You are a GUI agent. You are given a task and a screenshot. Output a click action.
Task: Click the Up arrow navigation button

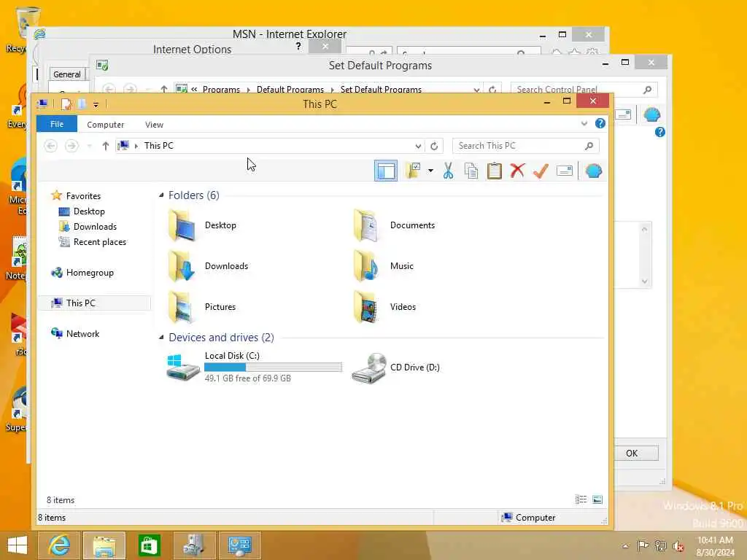point(105,146)
